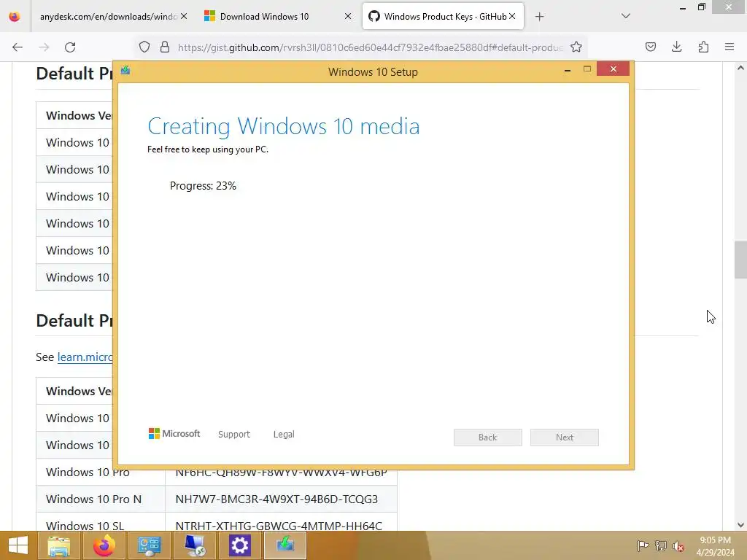747x560 pixels.
Task: Open the purple gear settings taskbar icon
Action: pos(239,545)
